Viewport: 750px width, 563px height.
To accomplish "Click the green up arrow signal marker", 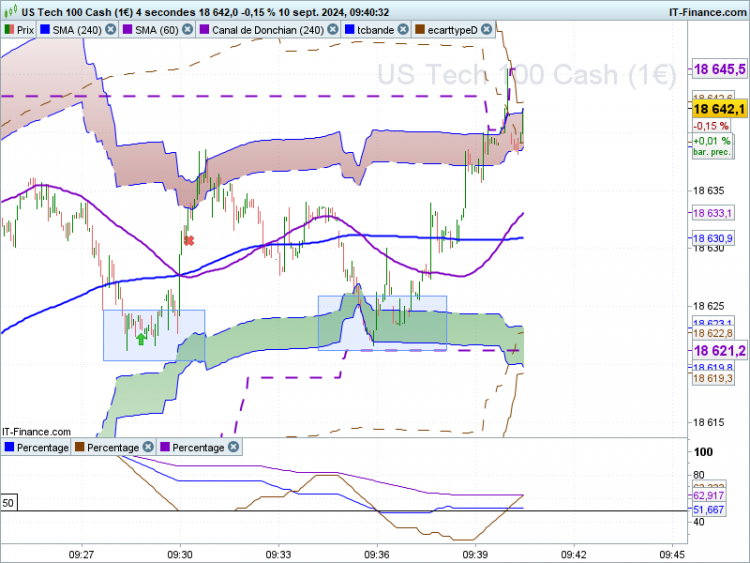I will (141, 339).
